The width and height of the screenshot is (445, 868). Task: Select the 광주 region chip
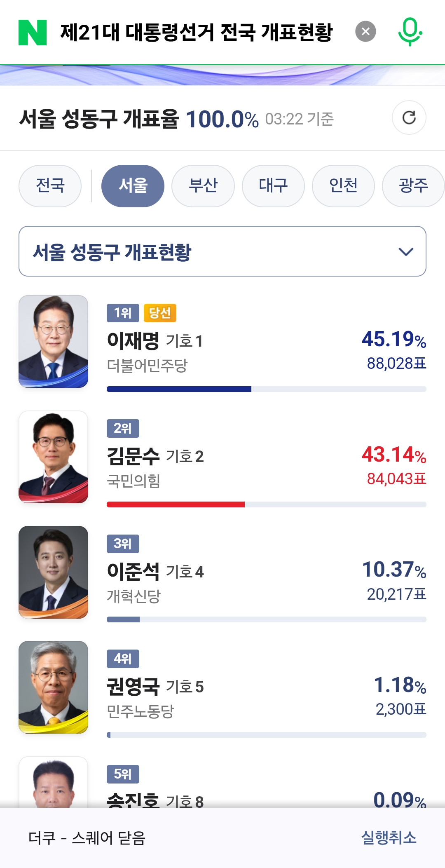coord(413,186)
